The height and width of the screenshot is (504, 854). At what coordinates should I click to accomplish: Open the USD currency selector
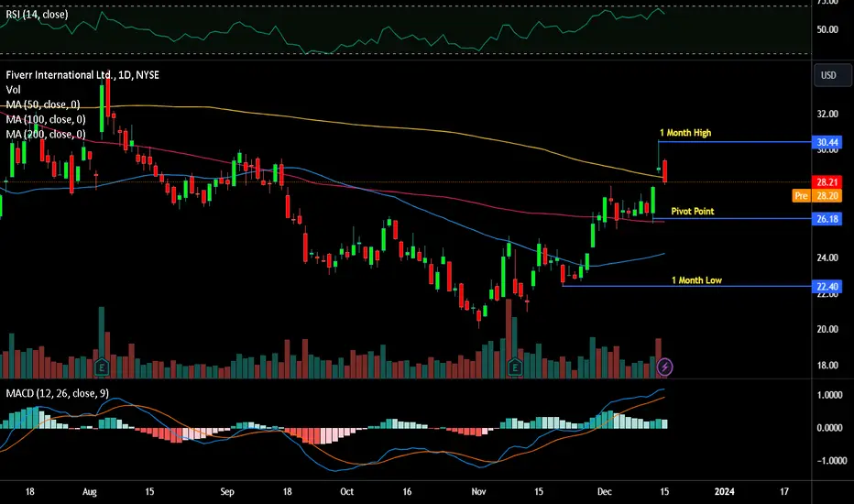click(x=832, y=75)
